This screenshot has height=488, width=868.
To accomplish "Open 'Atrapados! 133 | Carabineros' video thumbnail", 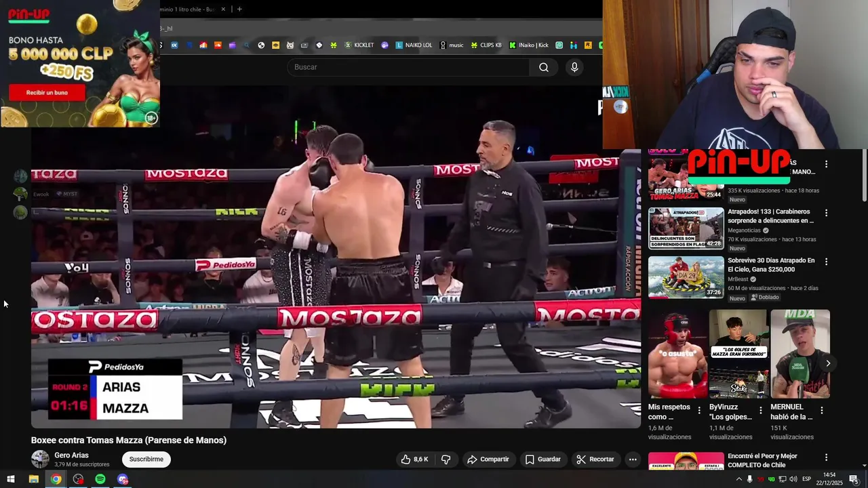I will click(x=686, y=228).
